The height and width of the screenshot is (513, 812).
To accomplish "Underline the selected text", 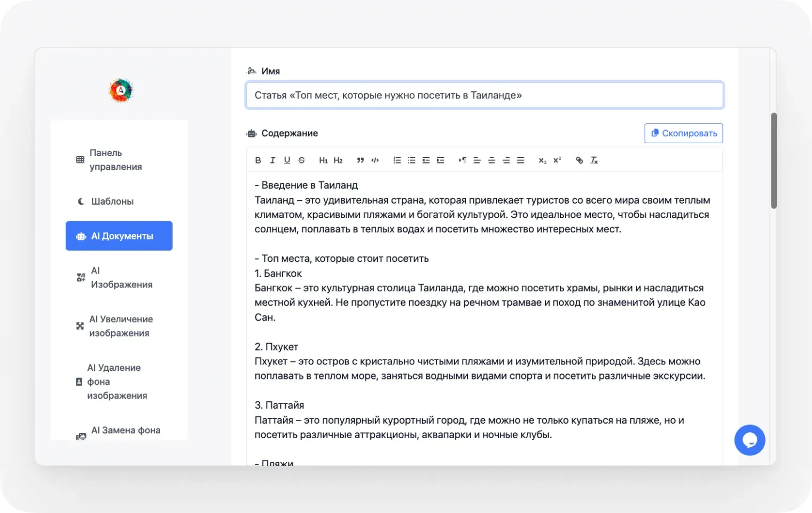I will coord(287,160).
